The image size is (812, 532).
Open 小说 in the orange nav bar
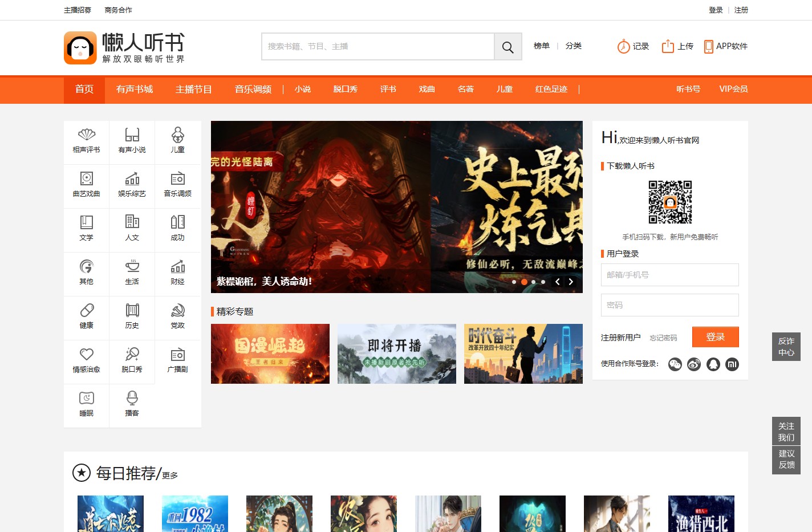pos(303,90)
